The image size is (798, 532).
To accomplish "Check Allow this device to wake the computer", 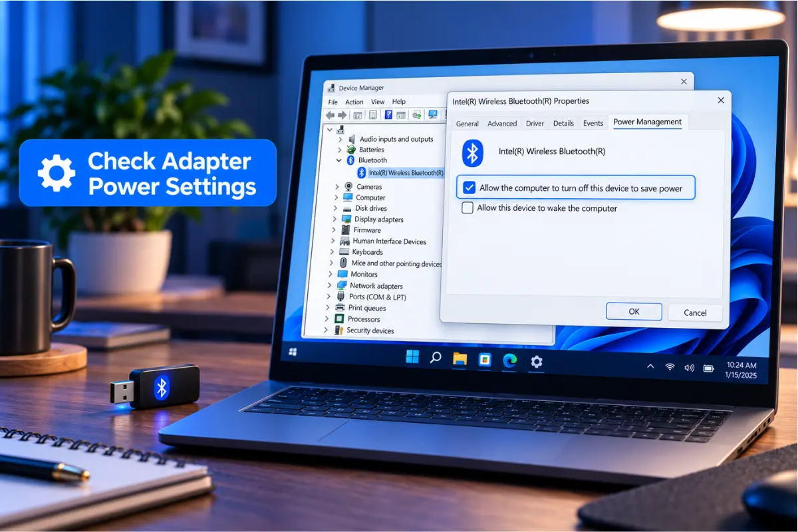I will 467,208.
